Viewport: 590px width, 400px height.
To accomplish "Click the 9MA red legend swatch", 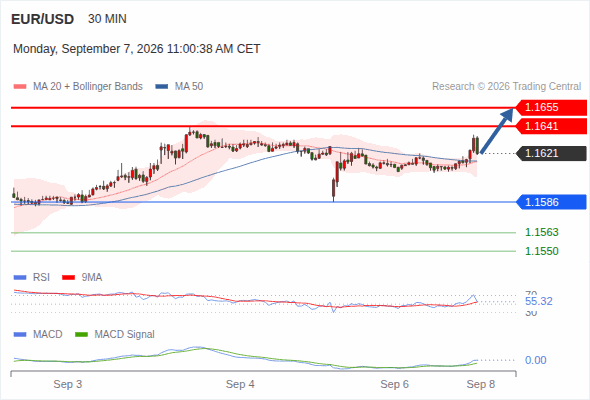I will (x=68, y=278).
